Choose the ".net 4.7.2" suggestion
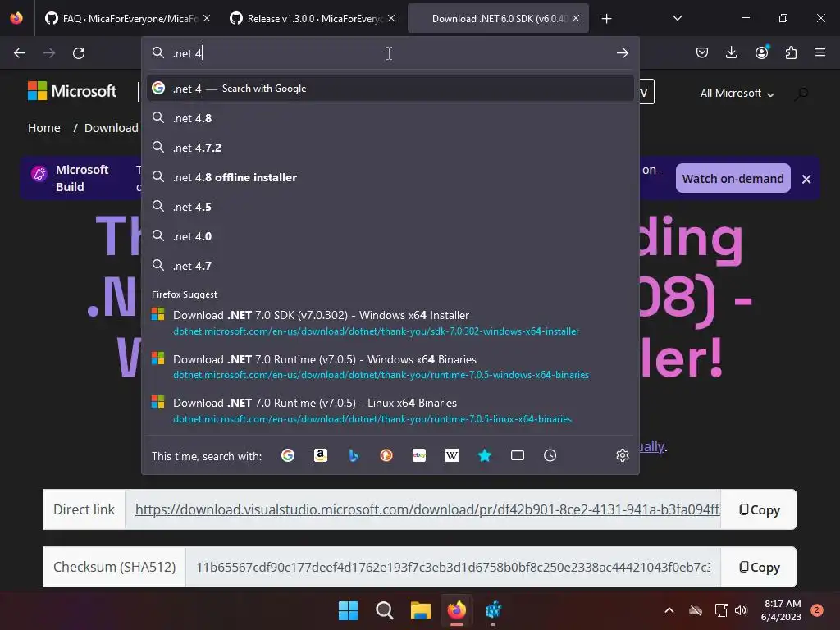Screen dimensions: 840x630 [390, 148]
